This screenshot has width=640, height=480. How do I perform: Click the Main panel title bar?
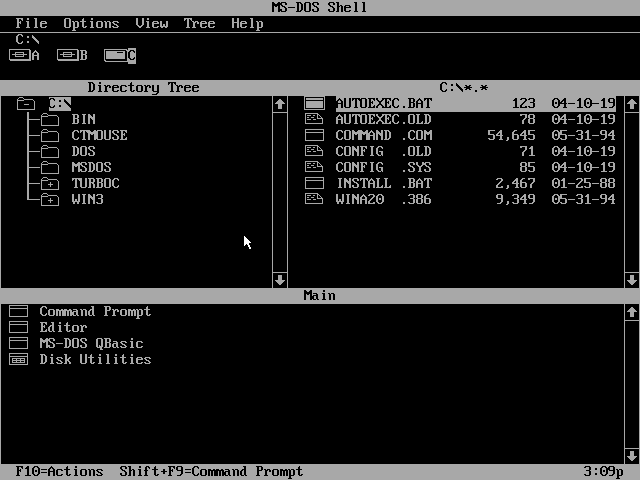pyautogui.click(x=320, y=296)
